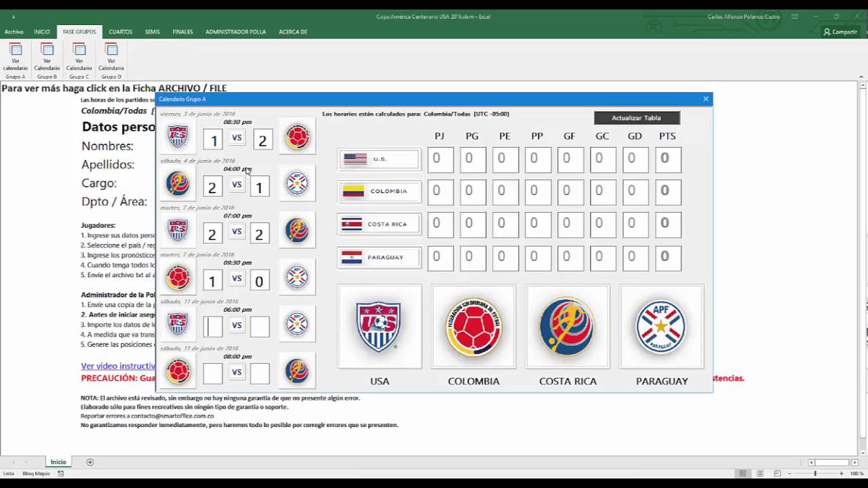Click Costa Rica GF cell in standings
This screenshot has width=868, height=488.
[570, 225]
